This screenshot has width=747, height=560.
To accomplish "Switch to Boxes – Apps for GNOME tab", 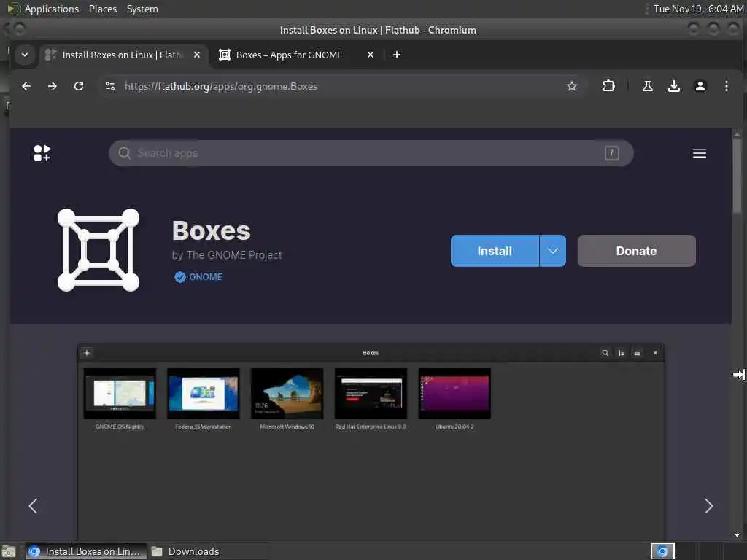I will 289,55.
